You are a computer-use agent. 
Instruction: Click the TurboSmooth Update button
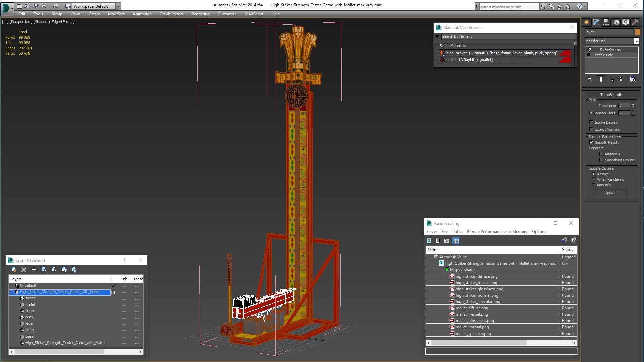point(610,193)
